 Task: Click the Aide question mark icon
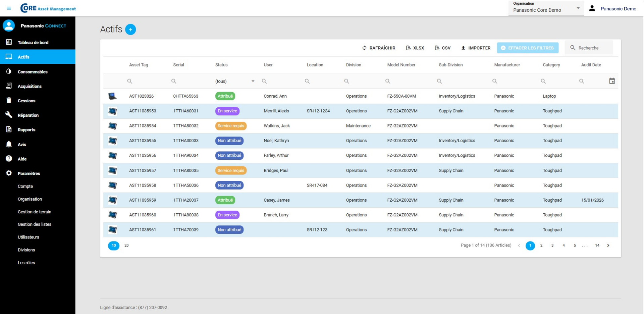pyautogui.click(x=9, y=159)
